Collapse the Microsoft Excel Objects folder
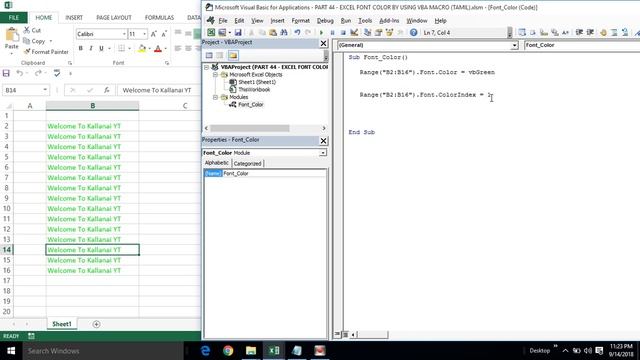This screenshot has height=360, width=640. tap(215, 75)
